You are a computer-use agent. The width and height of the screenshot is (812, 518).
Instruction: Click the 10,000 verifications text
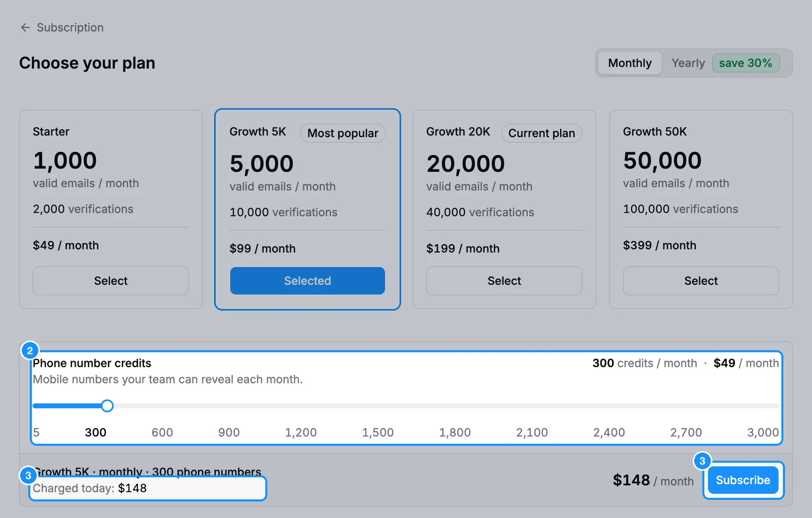283,212
